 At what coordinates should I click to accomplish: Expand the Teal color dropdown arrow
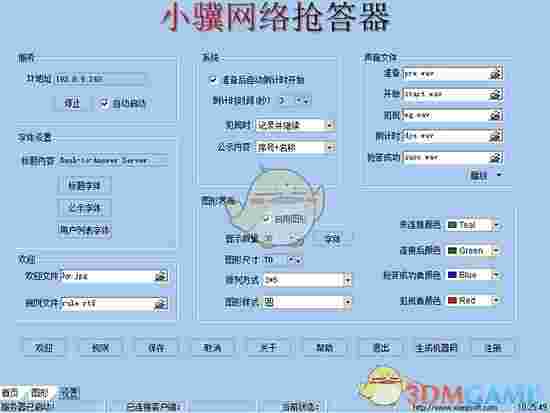[x=496, y=225]
